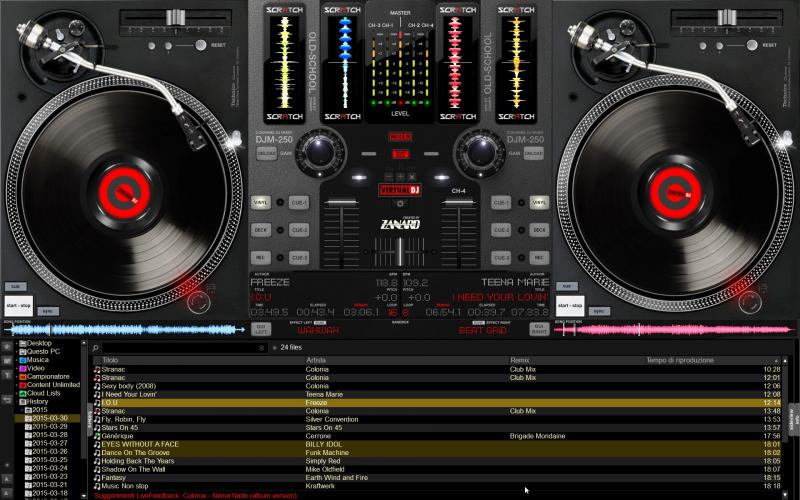Viewport: 800px width, 500px height.
Task: Open the right deck loop length 8
Action: click(406, 312)
